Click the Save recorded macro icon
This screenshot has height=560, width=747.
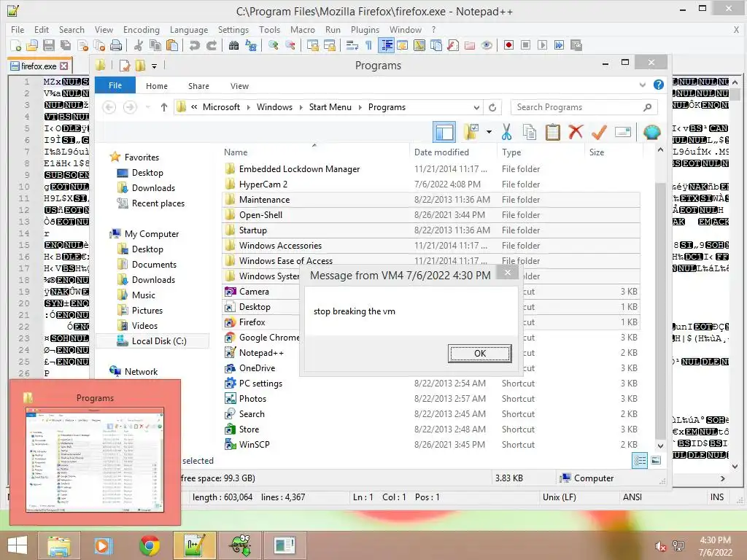(576, 45)
